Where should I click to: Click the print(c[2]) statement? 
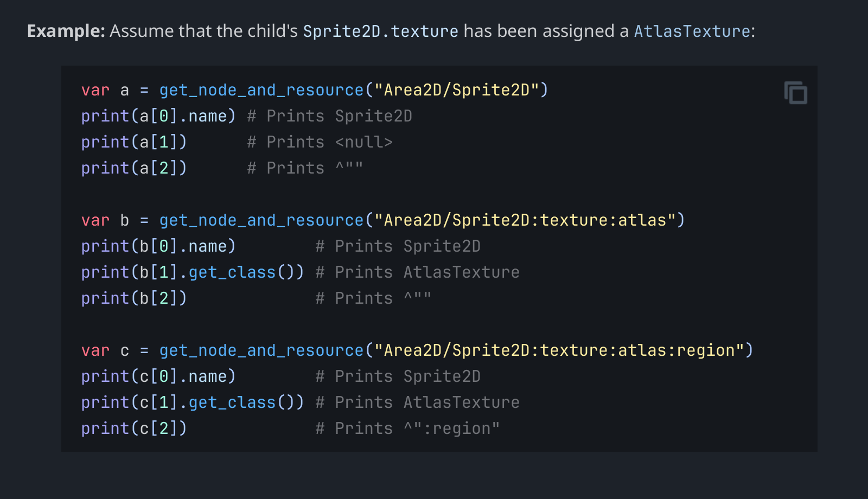(133, 428)
